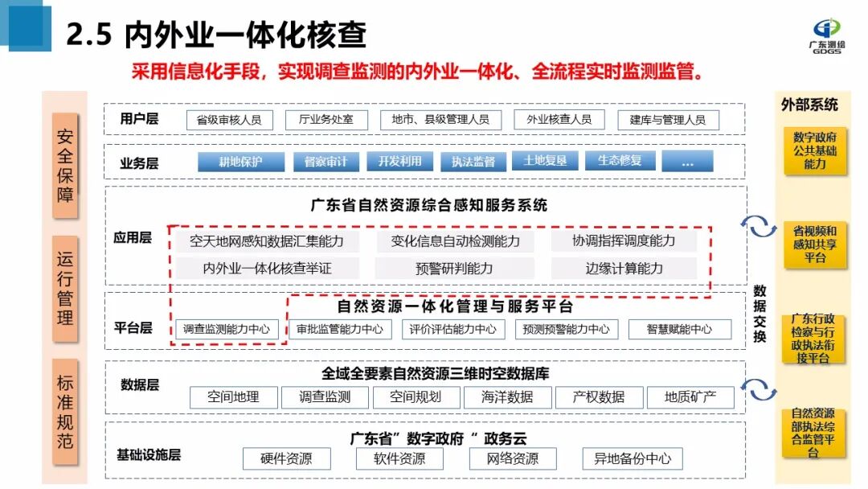Click the 全域全要素自然资源三维时空数据库 title
The width and height of the screenshot is (868, 489).
[x=436, y=374]
